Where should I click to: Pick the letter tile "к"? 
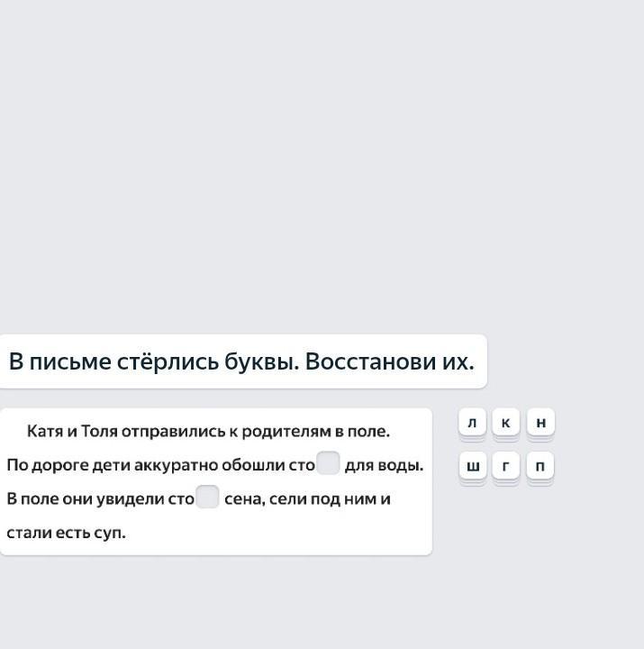click(506, 422)
